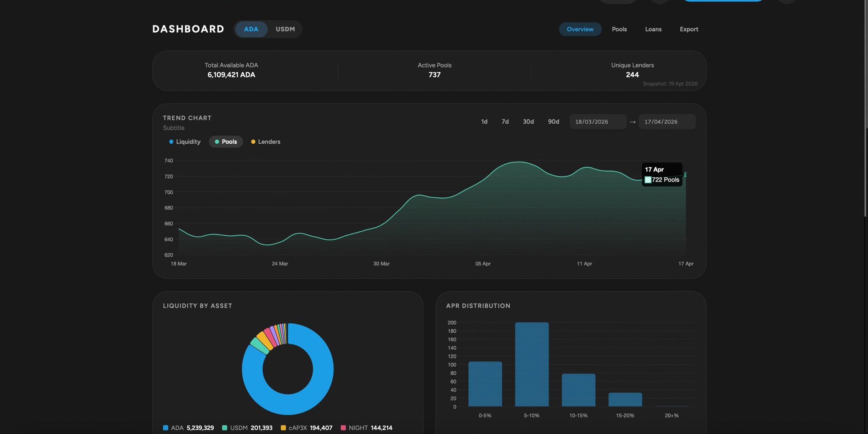Click the 0-5% APR distribution bar
The image size is (868, 434).
pyautogui.click(x=485, y=384)
